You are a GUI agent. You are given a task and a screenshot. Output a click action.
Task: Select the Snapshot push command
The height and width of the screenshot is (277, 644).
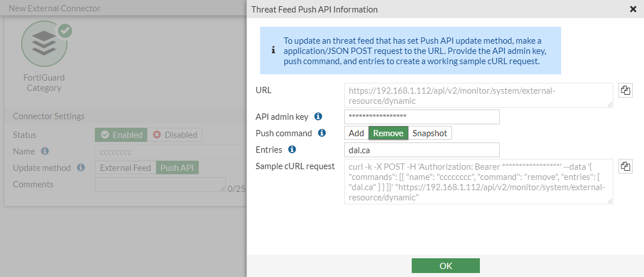coord(429,133)
